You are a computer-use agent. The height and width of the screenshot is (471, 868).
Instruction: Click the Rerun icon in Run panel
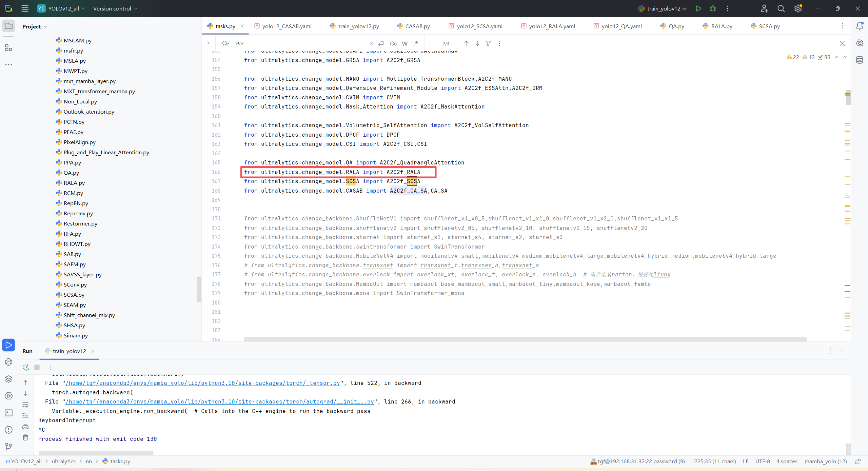click(x=26, y=367)
